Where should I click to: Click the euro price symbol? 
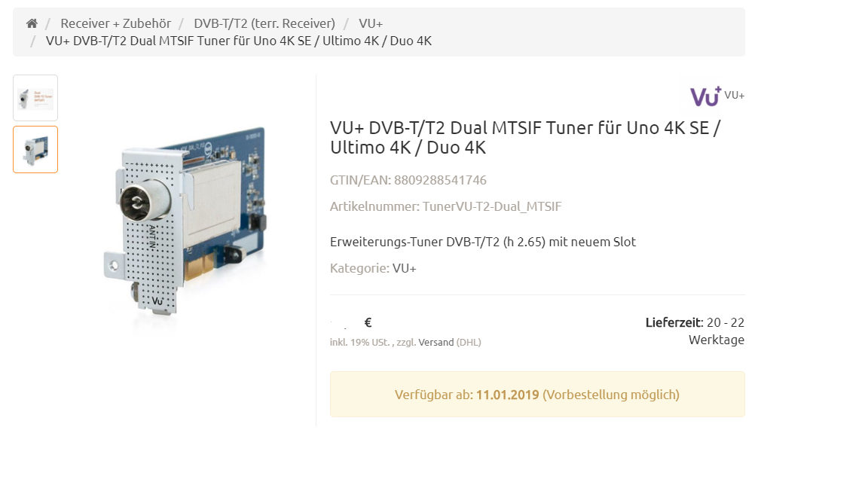368,322
